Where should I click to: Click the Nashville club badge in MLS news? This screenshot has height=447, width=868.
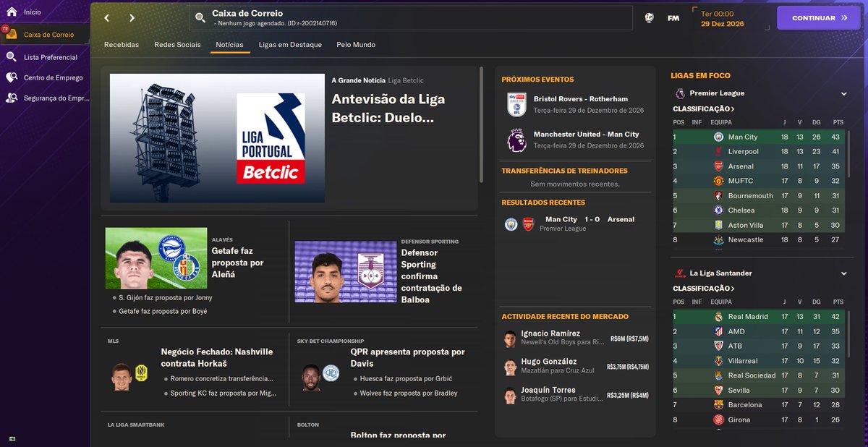(x=141, y=373)
